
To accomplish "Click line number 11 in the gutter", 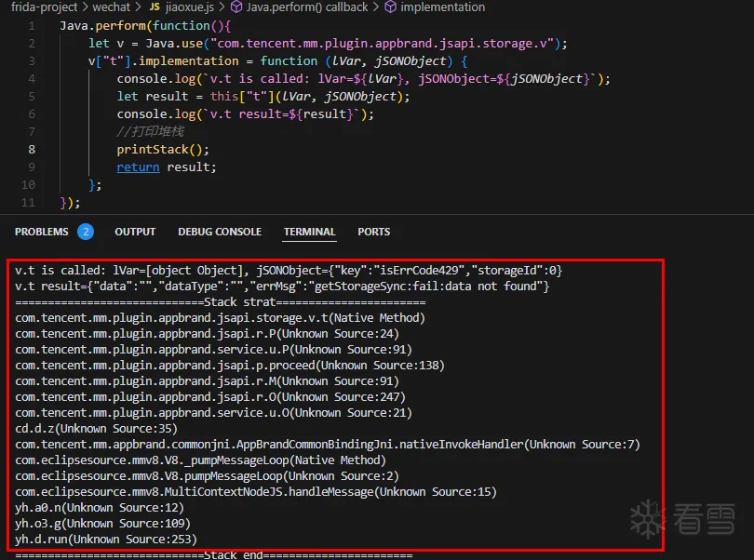I will (28, 203).
